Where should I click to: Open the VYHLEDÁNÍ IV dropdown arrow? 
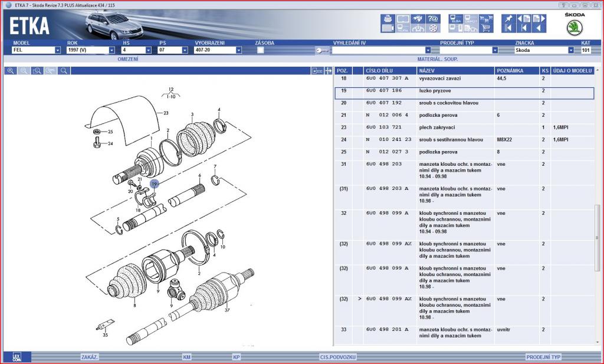[428, 50]
